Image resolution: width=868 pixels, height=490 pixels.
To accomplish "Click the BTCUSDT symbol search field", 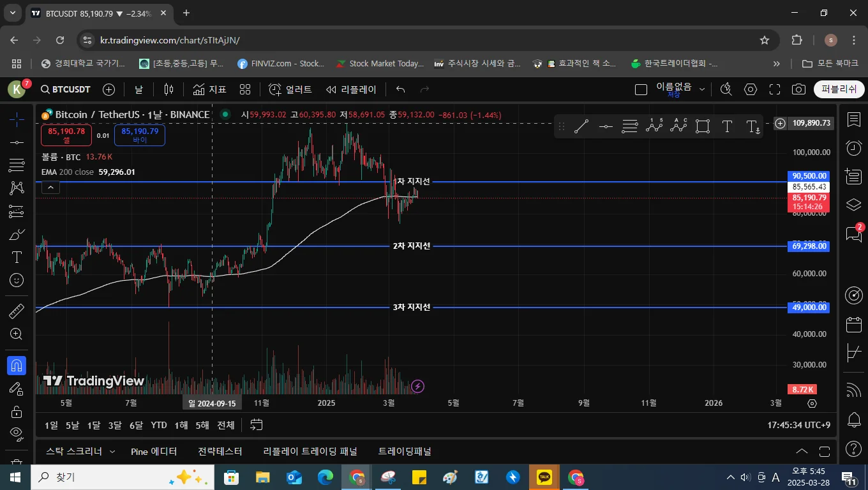I will (65, 89).
